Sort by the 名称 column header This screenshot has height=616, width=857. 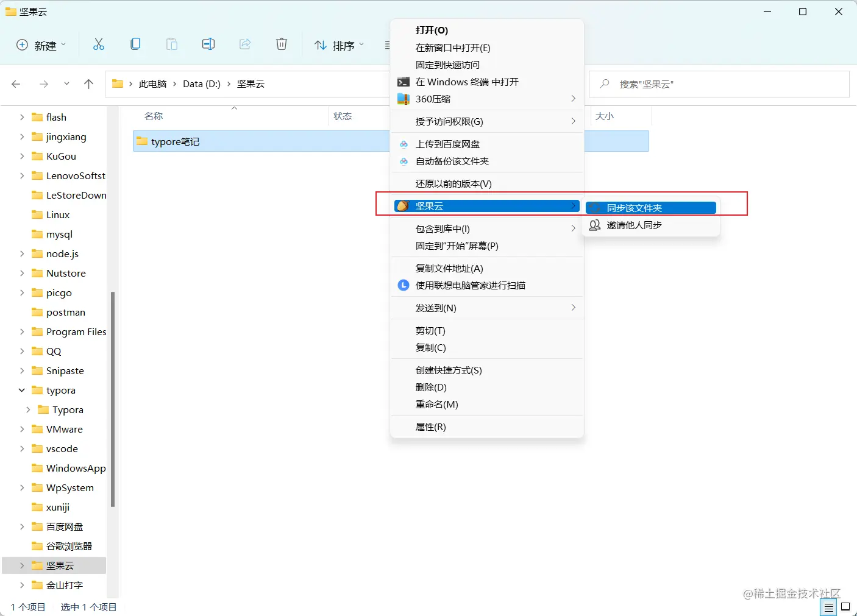(x=154, y=116)
